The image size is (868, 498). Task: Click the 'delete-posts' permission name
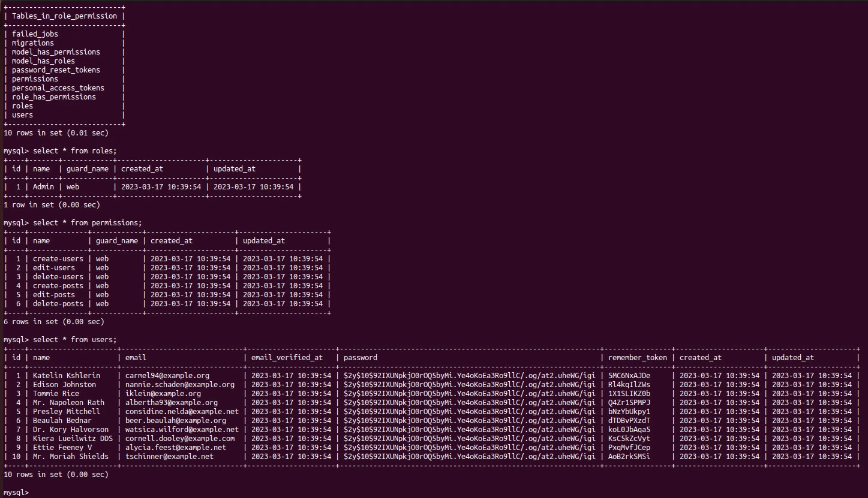pyautogui.click(x=58, y=304)
